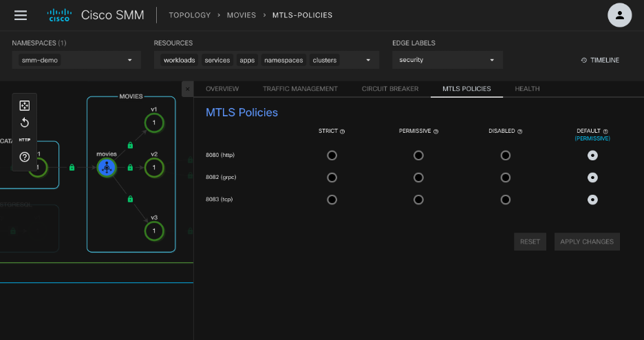This screenshot has height=340, width=644.
Task: Expand the Resources filter dropdown
Action: point(266,60)
